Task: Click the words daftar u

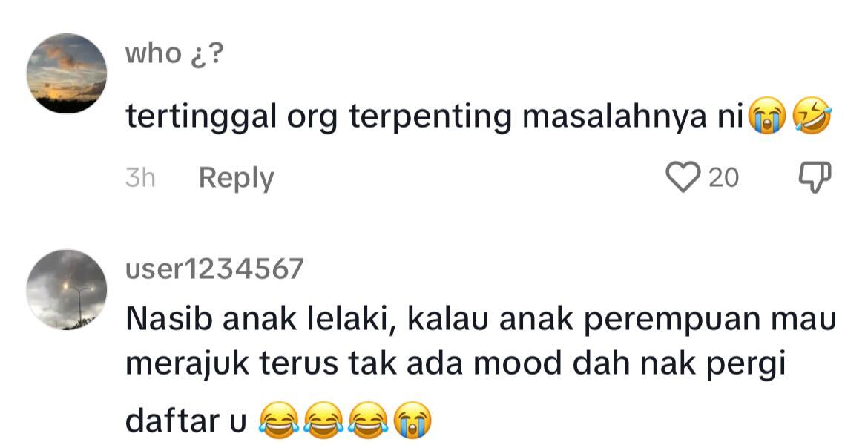Action: coord(186,421)
